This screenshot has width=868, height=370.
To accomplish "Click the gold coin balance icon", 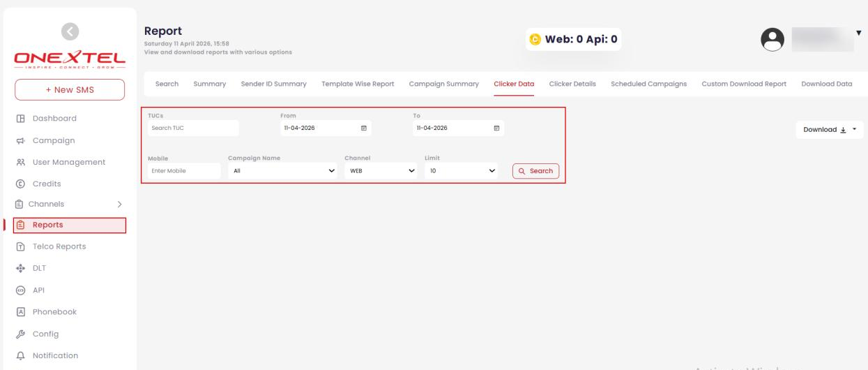I will pyautogui.click(x=536, y=39).
